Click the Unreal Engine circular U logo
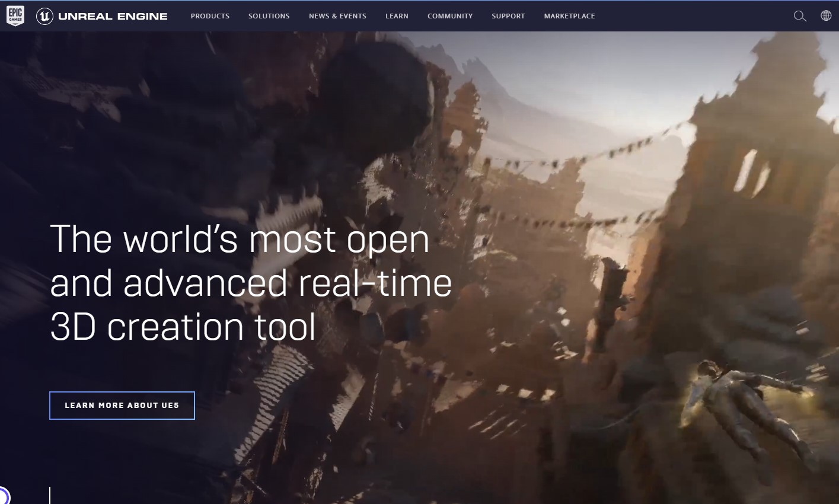Viewport: 839px width, 504px height. (44, 16)
